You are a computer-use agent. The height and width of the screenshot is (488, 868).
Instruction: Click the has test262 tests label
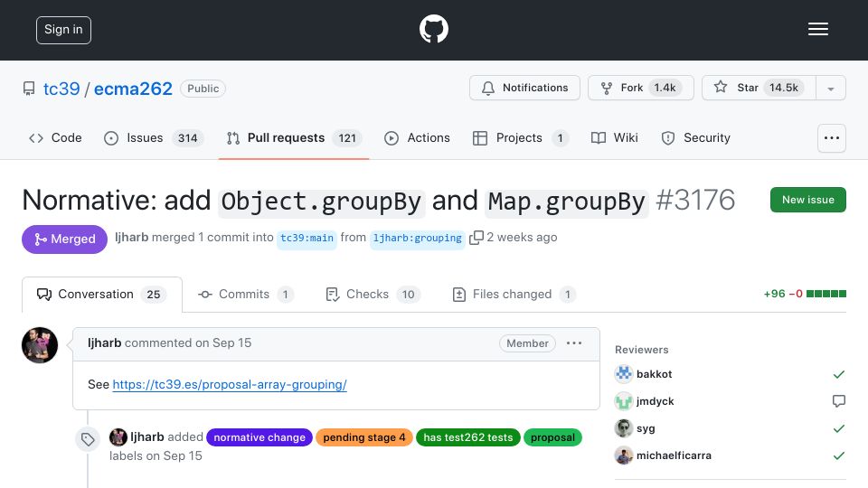(x=467, y=437)
